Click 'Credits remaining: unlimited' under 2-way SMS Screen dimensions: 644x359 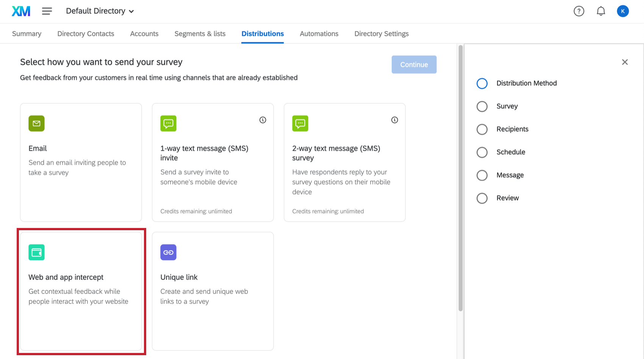(x=328, y=211)
